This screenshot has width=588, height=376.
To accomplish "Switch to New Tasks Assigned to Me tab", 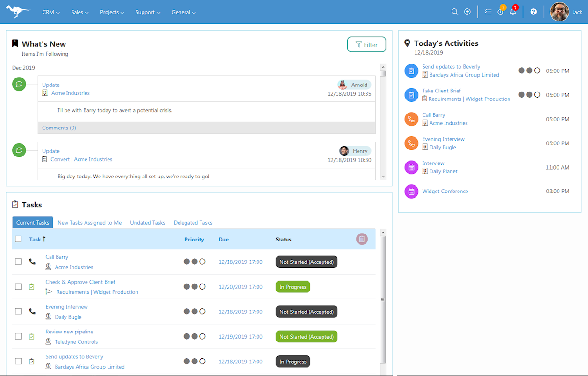I will 90,223.
